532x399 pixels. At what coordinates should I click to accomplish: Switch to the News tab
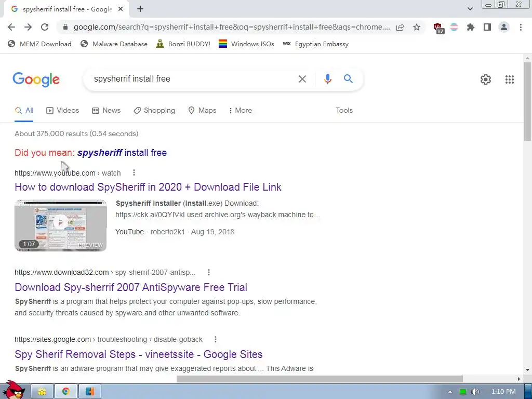click(x=106, y=110)
